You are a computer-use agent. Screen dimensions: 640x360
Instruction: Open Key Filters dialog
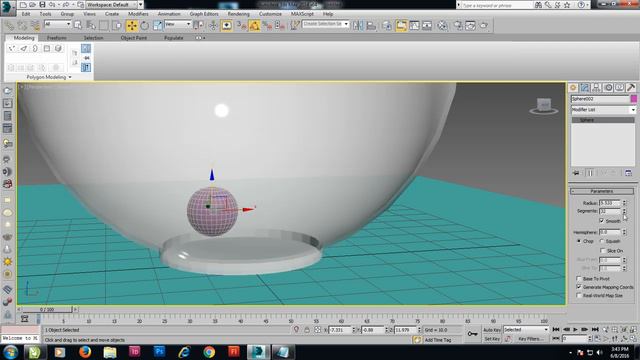(x=530, y=339)
